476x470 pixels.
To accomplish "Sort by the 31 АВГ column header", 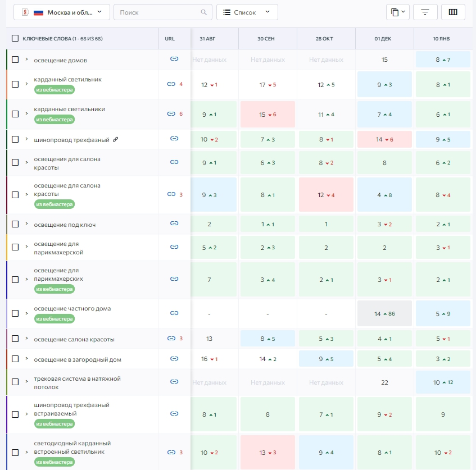I will pos(207,39).
